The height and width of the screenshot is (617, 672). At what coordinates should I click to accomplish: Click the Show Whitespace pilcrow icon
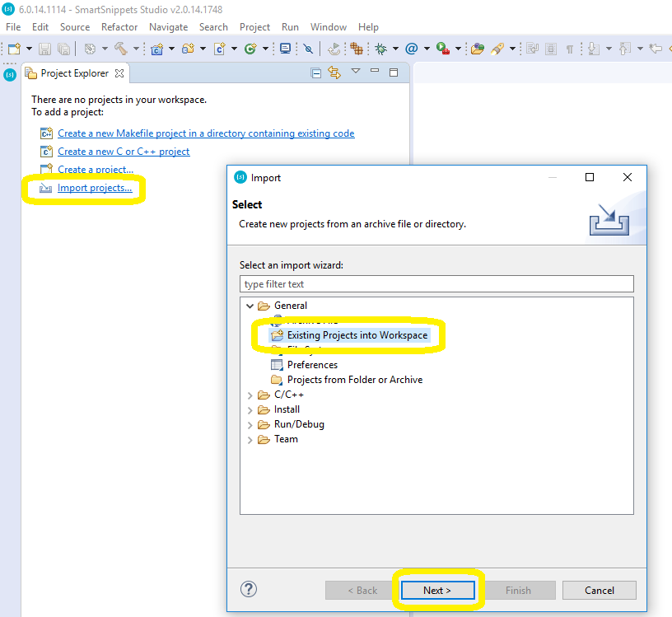click(x=570, y=49)
